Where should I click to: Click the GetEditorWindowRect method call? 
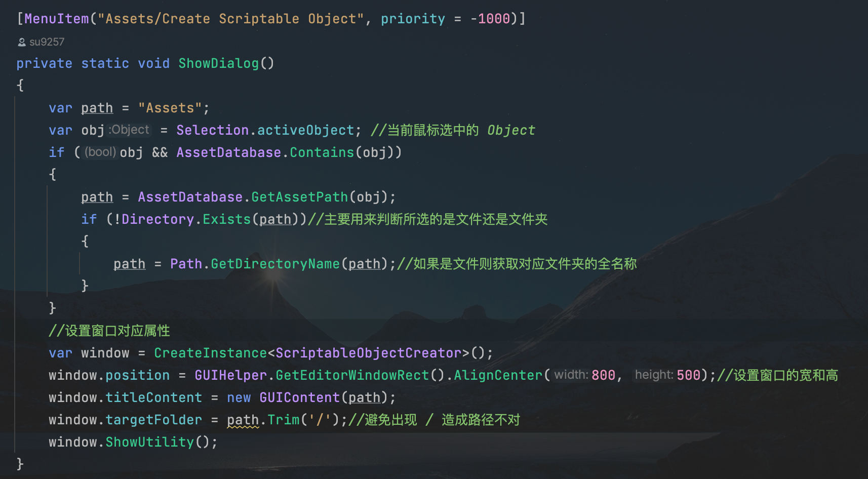coord(352,375)
